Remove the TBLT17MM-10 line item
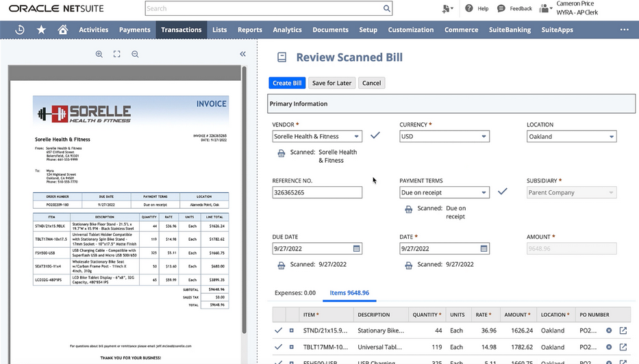The height and width of the screenshot is (364, 639). 609,347
